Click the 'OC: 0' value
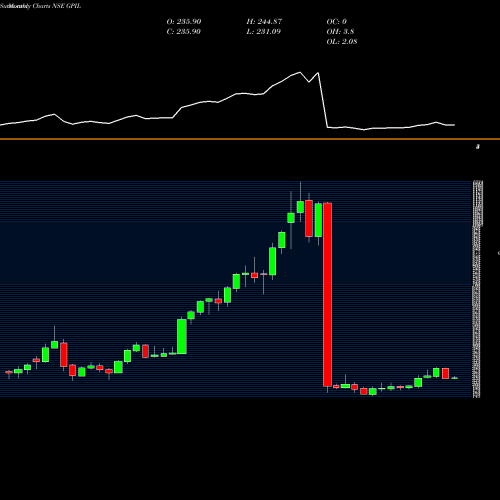Viewport: 500px width, 500px height. tap(336, 21)
